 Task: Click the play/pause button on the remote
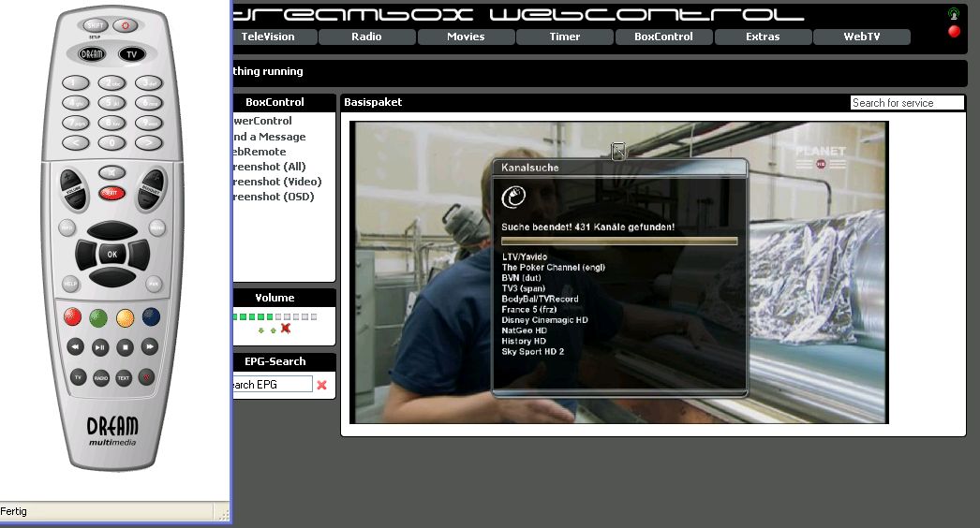pos(99,346)
